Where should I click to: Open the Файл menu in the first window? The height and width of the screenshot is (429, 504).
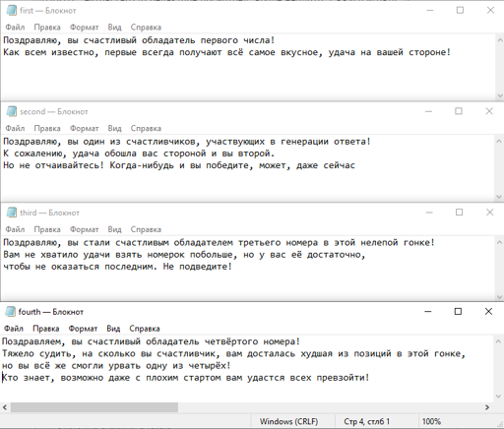(x=15, y=28)
